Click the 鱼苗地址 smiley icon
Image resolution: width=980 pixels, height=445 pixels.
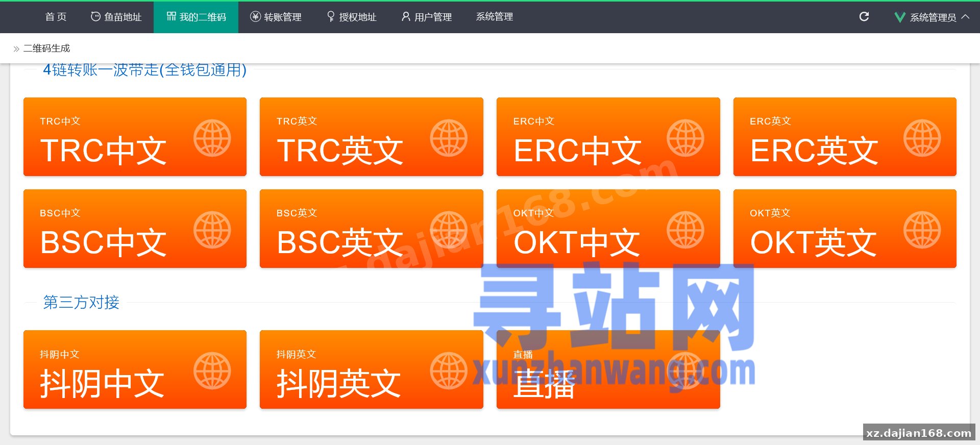click(x=95, y=16)
